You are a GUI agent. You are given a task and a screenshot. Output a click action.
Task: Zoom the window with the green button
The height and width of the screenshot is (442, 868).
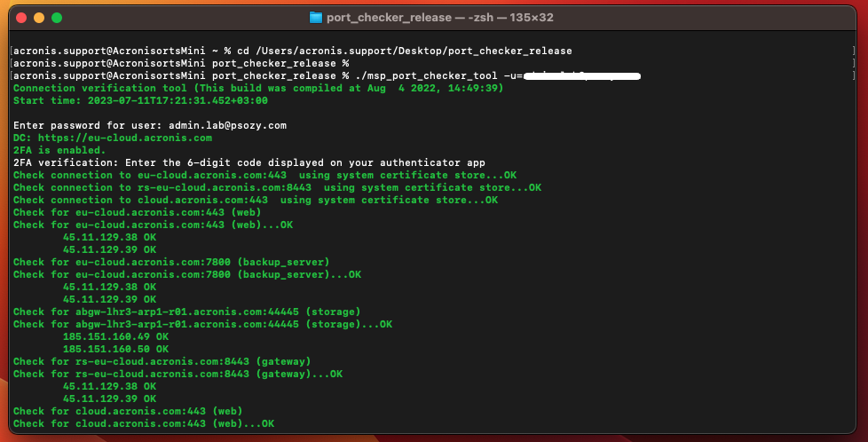click(x=57, y=18)
